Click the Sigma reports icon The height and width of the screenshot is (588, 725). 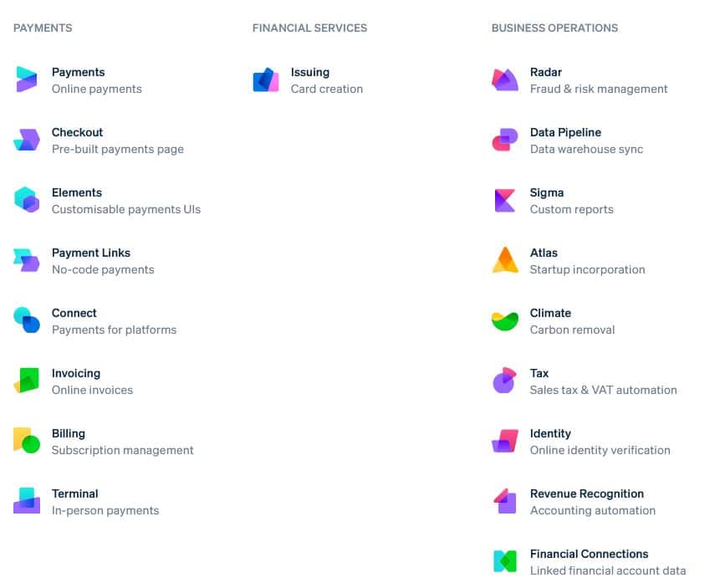(504, 200)
